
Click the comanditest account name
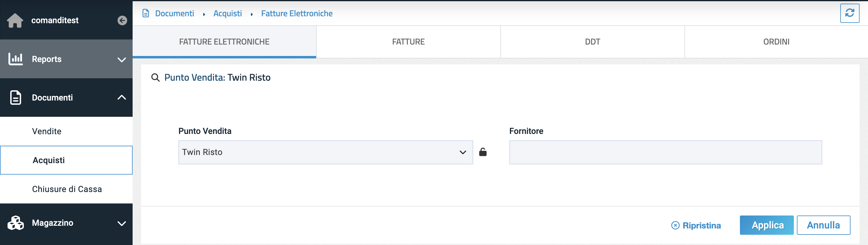pos(55,20)
